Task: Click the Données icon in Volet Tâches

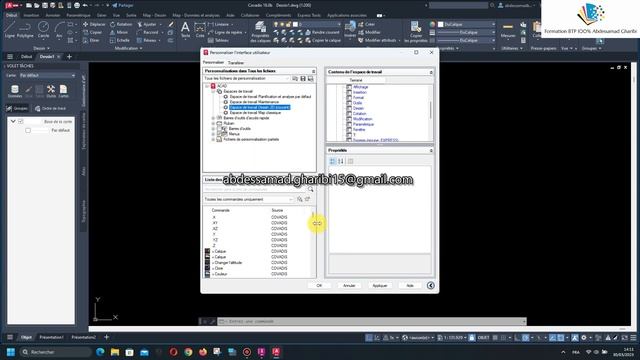Action: click(x=15, y=91)
